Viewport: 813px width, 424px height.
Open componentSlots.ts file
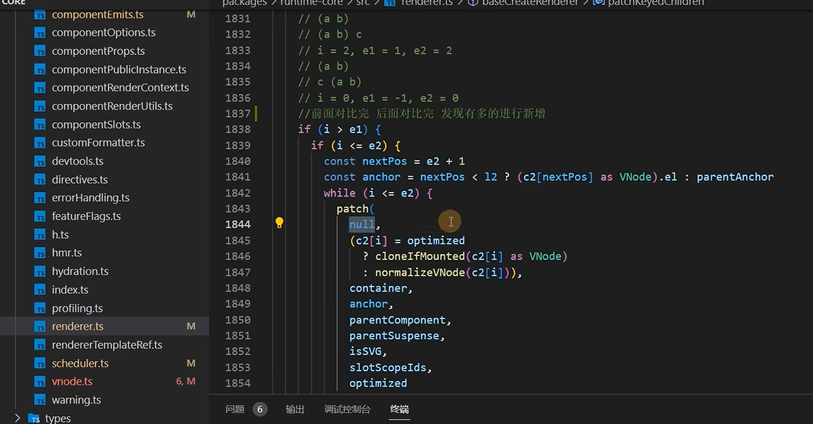point(96,125)
